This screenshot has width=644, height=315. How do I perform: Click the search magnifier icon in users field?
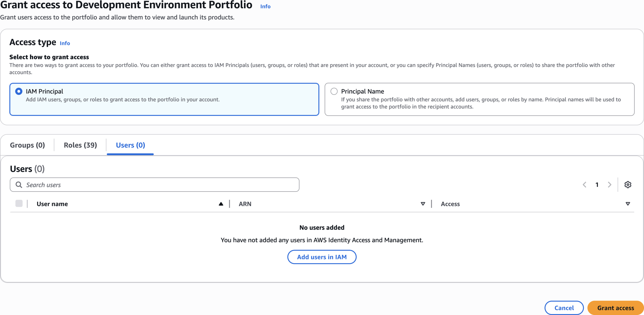pos(19,185)
